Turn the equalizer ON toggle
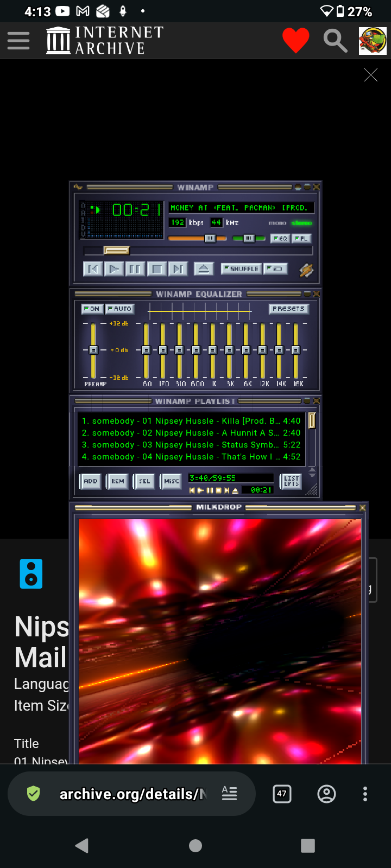The image size is (391, 868). pos(91,309)
